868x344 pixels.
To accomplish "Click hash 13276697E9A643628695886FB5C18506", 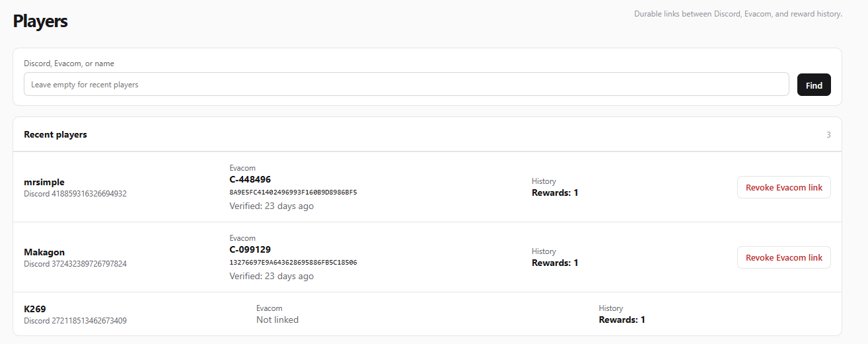I will [293, 263].
